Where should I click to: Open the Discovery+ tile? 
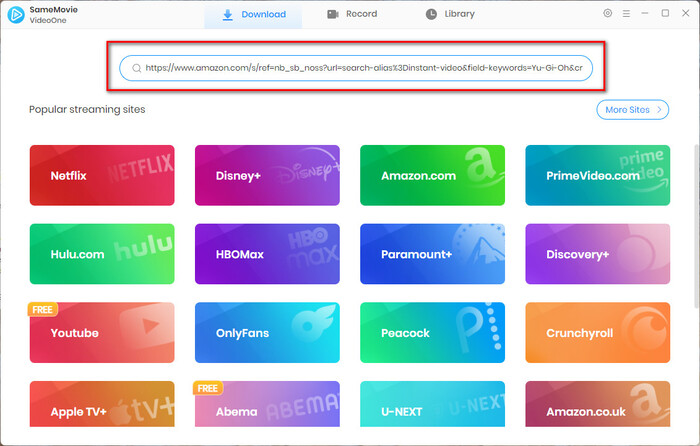click(598, 254)
